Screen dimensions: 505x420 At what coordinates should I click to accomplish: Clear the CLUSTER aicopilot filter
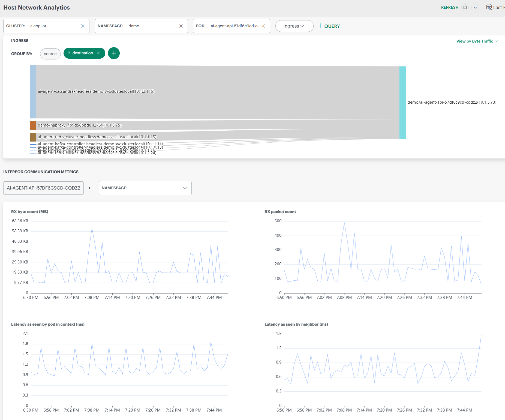pyautogui.click(x=83, y=26)
